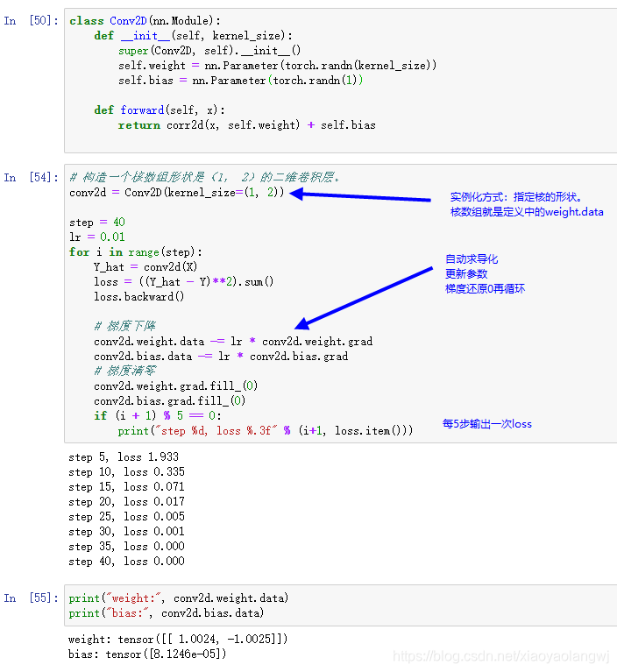Click output line 'step 20, loss 0.017'

coord(126,502)
